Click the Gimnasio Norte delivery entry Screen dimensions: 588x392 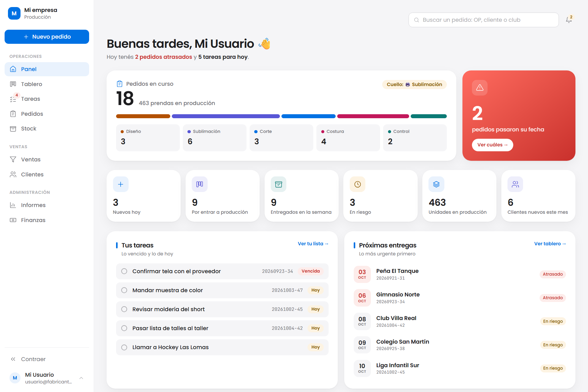click(460, 298)
